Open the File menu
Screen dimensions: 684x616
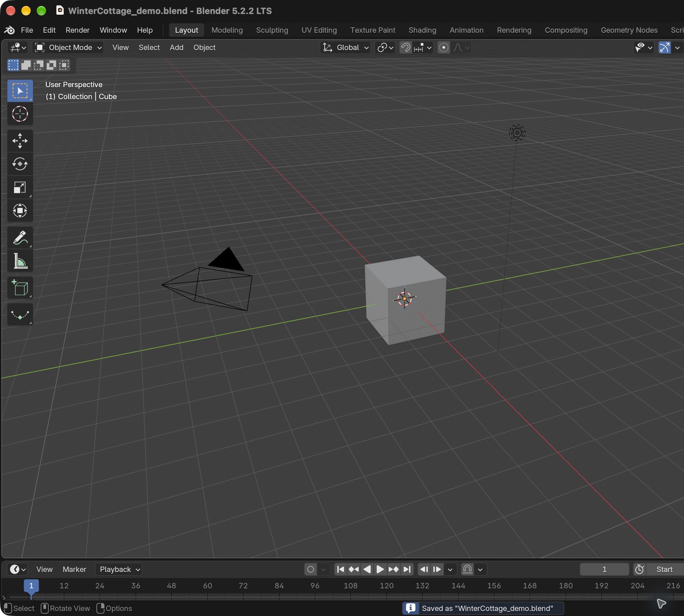click(x=27, y=30)
